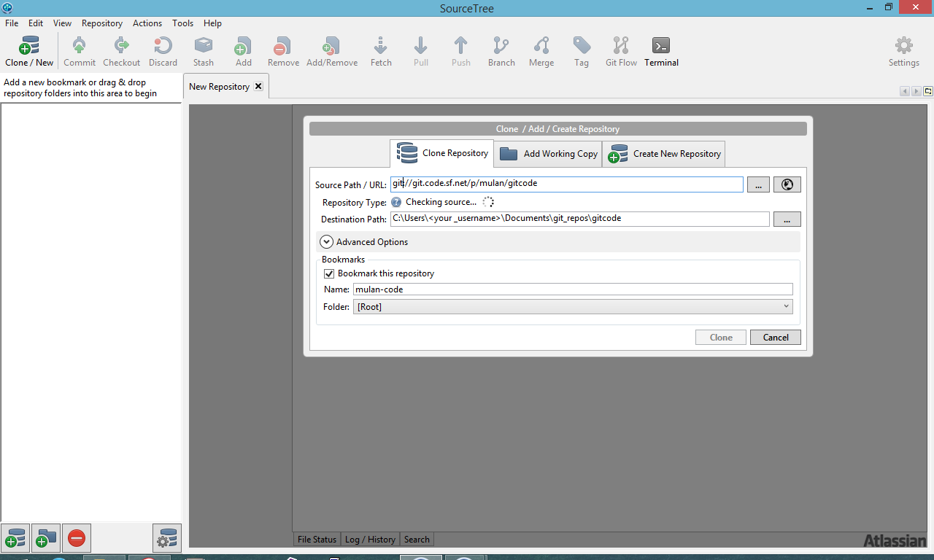The height and width of the screenshot is (560, 934).
Task: Click the add repository bookmark icon at sidebar bottom
Action: point(15,538)
